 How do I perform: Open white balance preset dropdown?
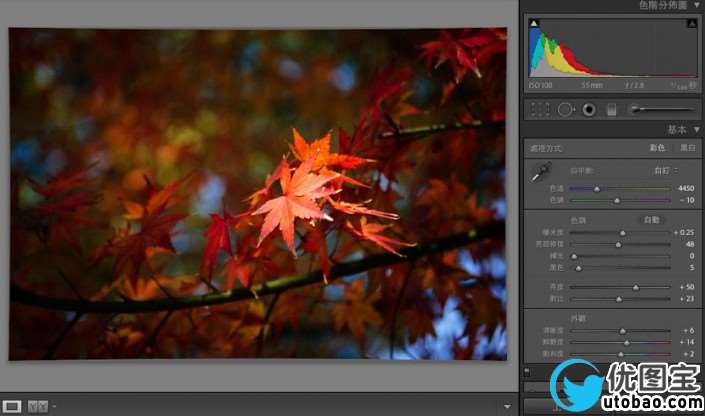click(x=665, y=170)
